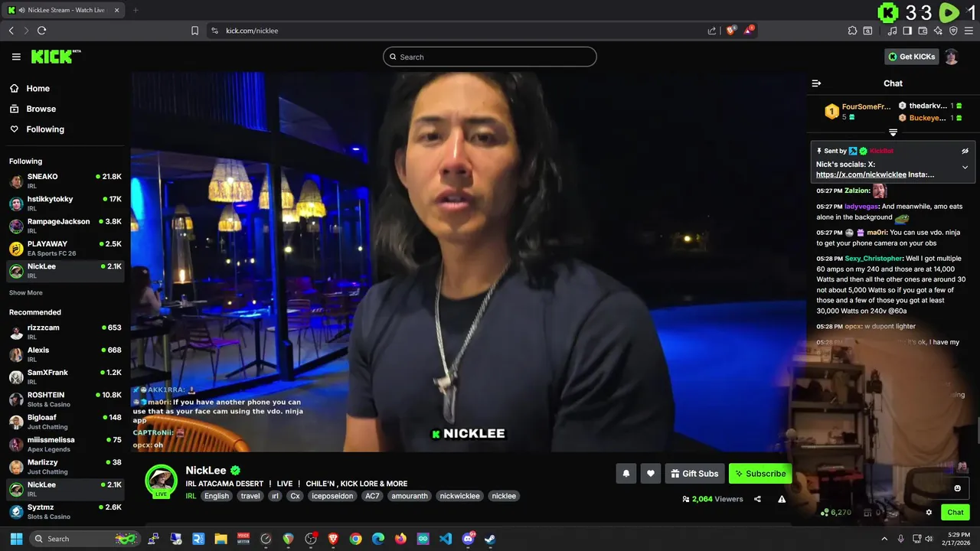Reload the page
This screenshot has width=980, height=551.
pyautogui.click(x=41, y=31)
